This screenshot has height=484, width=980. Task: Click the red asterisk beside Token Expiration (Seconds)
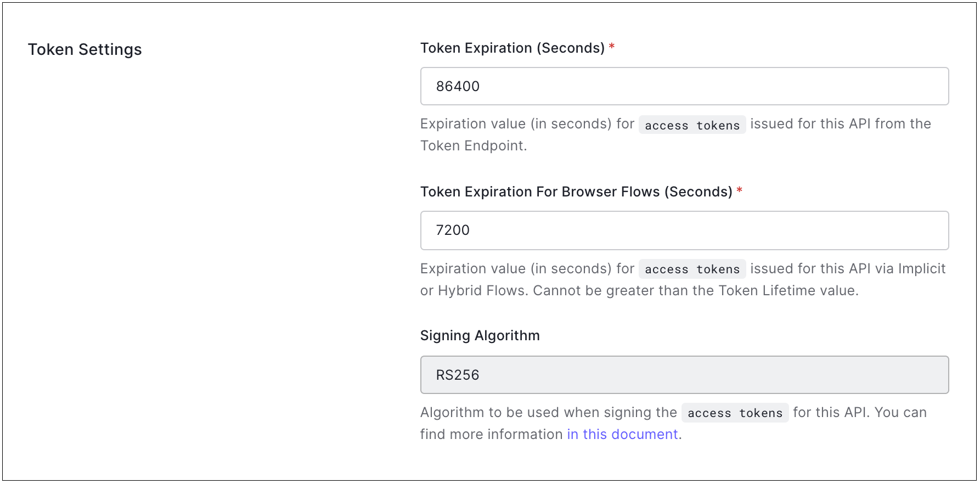pos(612,47)
